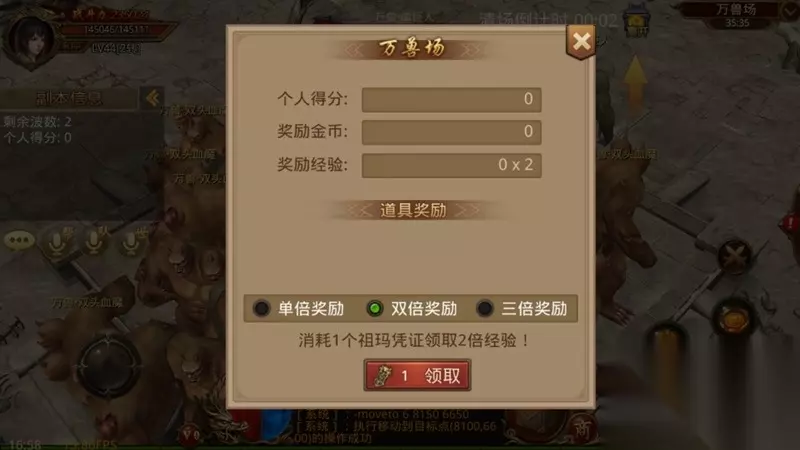800x450 pixels.
Task: Tap the first microphone voice icon
Action: pos(58,242)
